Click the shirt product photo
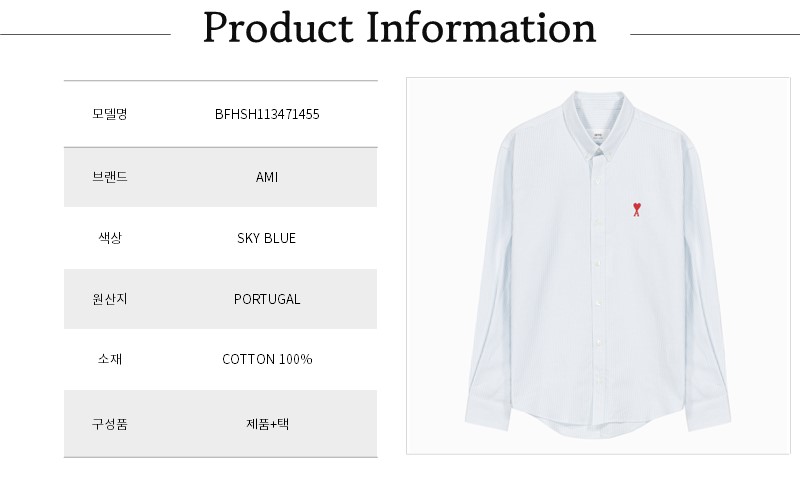800x491 pixels. tap(598, 266)
